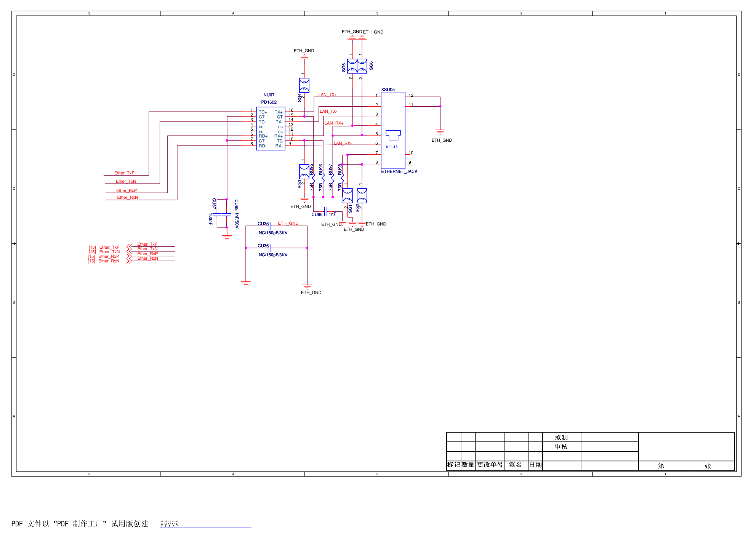Click the PD1602 transformer body
This screenshot has height=534, width=756.
click(x=271, y=129)
